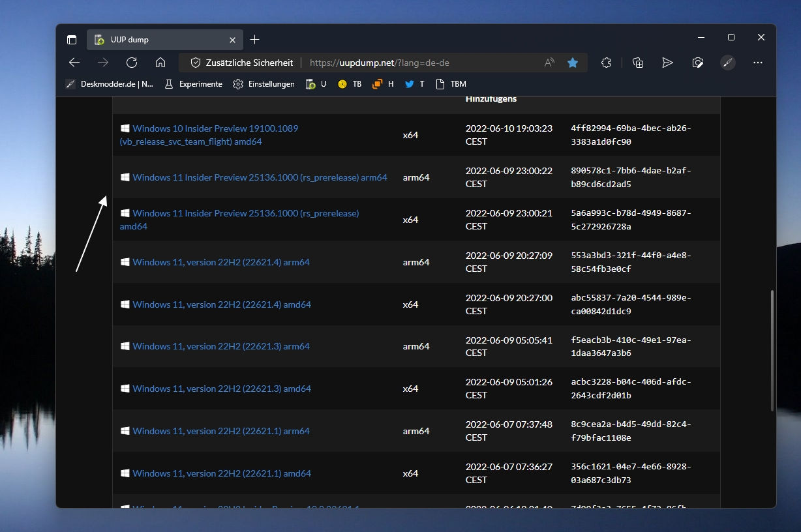Click the blue favorites star icon
This screenshot has height=532, width=801.
pyautogui.click(x=573, y=63)
